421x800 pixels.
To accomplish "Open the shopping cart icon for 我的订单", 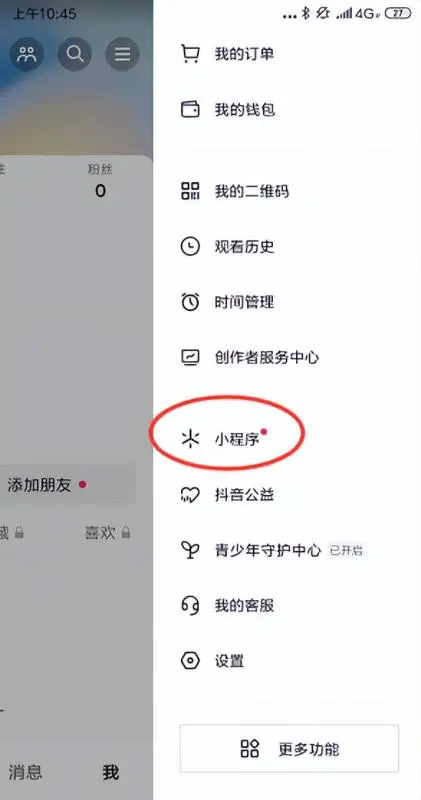I will pos(190,54).
